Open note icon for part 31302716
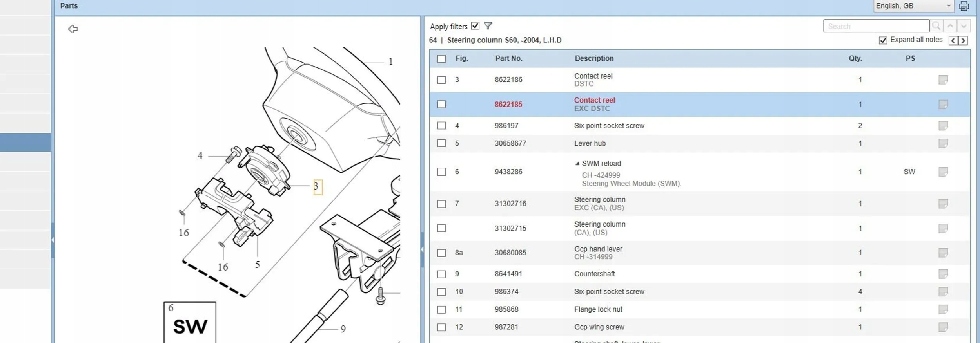This screenshot has height=343, width=980. (943, 204)
